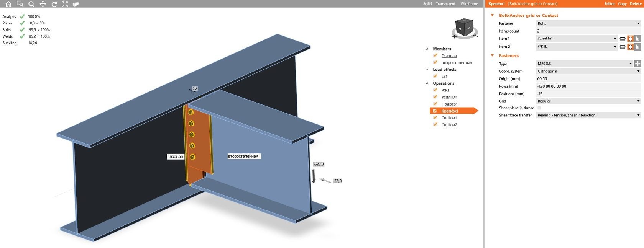The image size is (644, 248).
Task: Switch to Wireframe view mode
Action: click(x=469, y=4)
